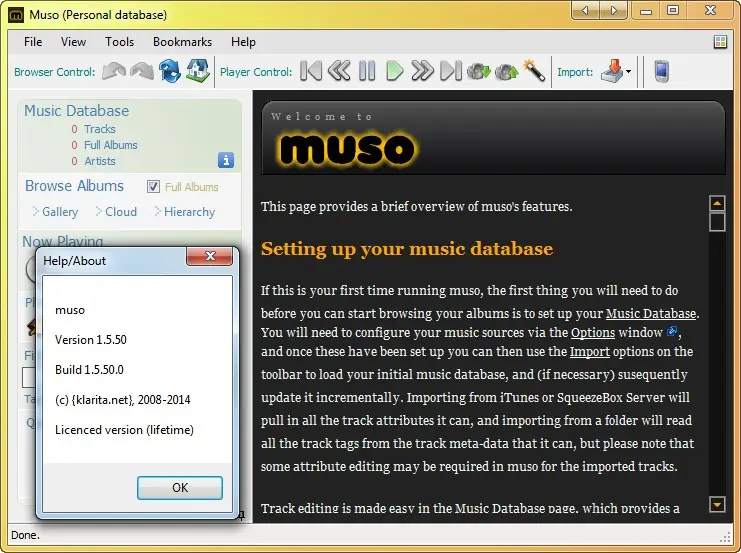This screenshot has width=741, height=553.
Task: Follow the Import link in welcome text
Action: [x=590, y=352]
